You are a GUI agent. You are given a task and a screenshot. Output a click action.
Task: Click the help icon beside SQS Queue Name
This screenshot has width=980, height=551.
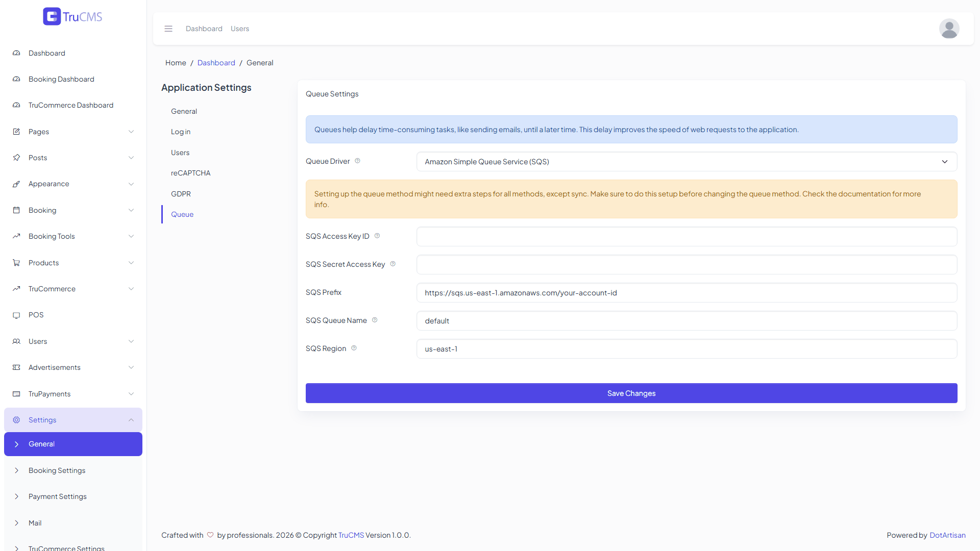[x=375, y=320]
